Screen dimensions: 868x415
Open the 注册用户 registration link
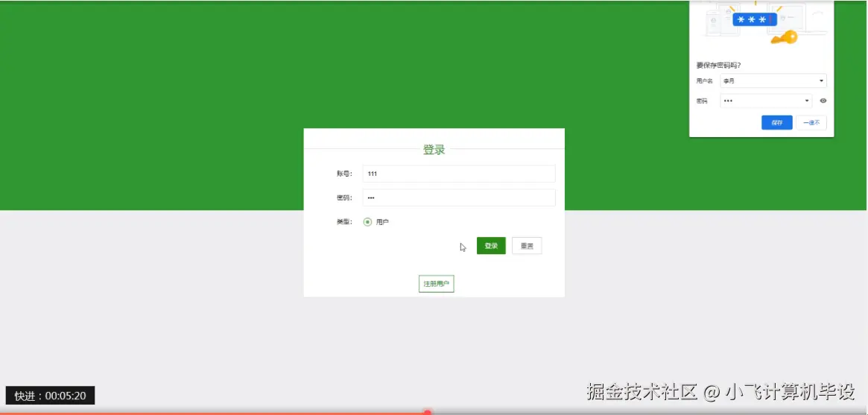[436, 283]
